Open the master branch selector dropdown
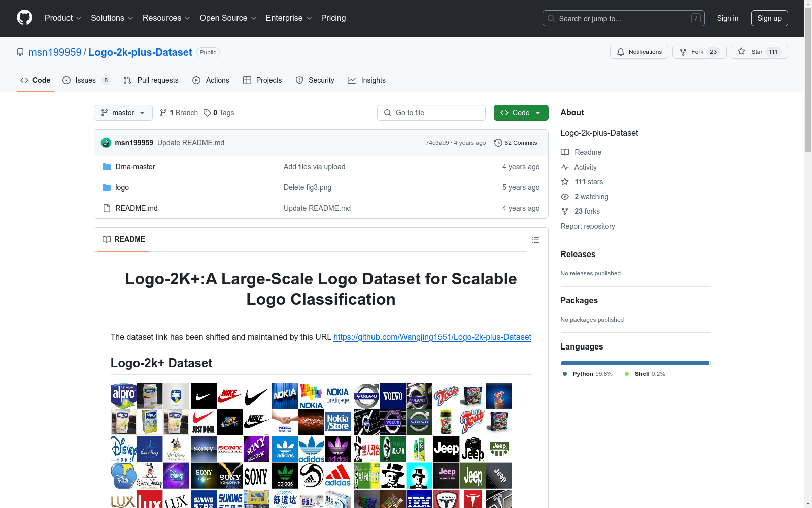The height and width of the screenshot is (508, 812). [x=123, y=113]
